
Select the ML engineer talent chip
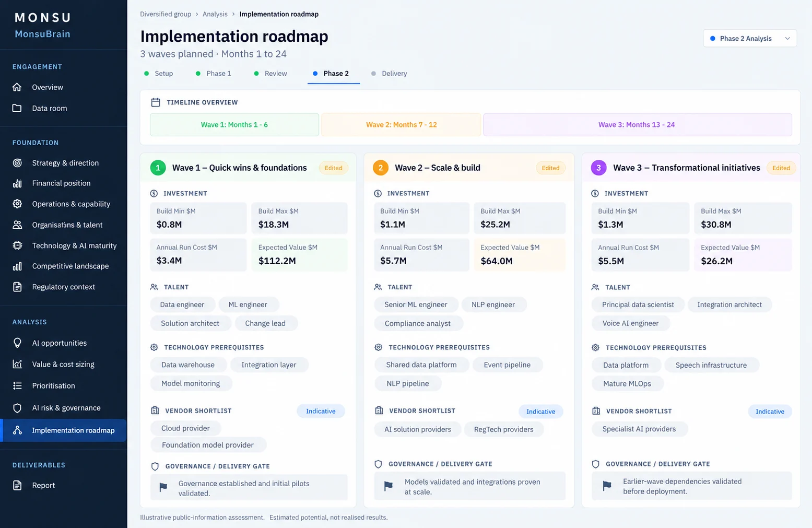pos(248,304)
